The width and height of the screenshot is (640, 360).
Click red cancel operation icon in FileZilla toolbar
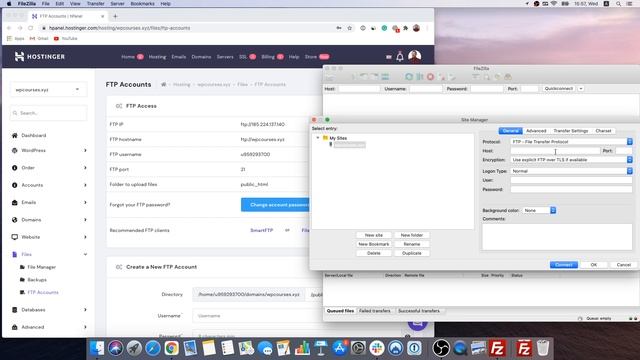pyautogui.click(x=430, y=77)
